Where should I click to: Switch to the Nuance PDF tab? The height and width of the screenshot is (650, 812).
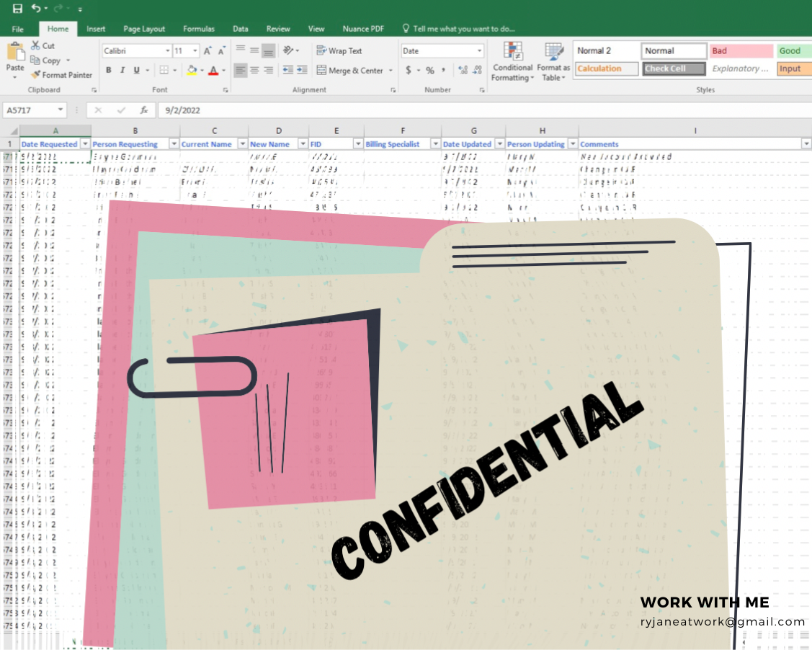coord(363,29)
